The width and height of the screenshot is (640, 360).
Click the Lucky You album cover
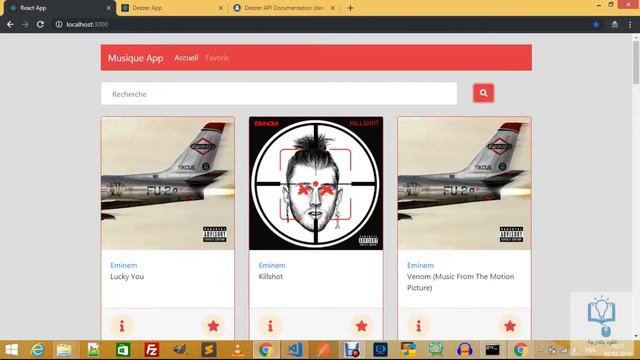pyautogui.click(x=168, y=183)
